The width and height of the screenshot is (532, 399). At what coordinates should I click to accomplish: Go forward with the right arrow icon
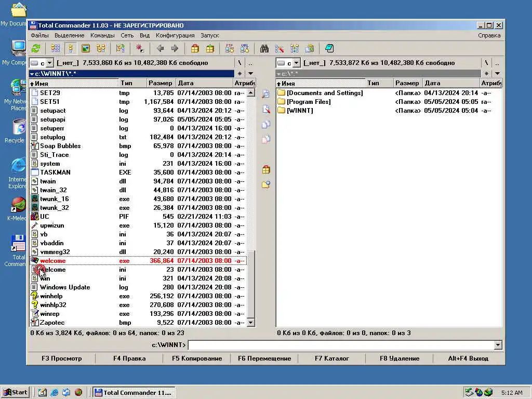coord(175,48)
